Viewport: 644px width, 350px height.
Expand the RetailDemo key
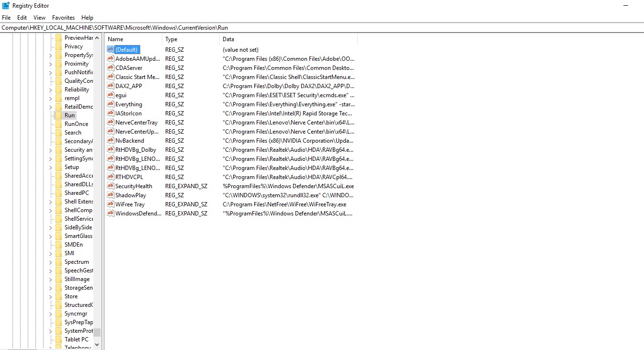click(51, 107)
